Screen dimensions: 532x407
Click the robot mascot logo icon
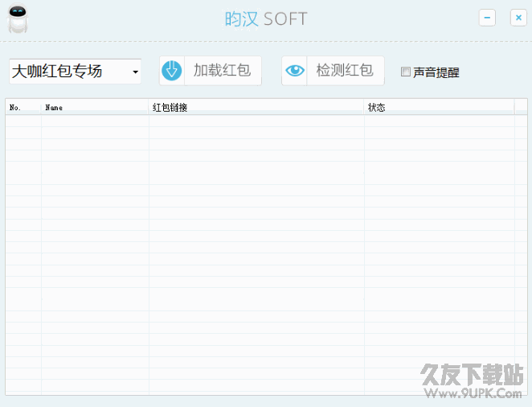18,18
